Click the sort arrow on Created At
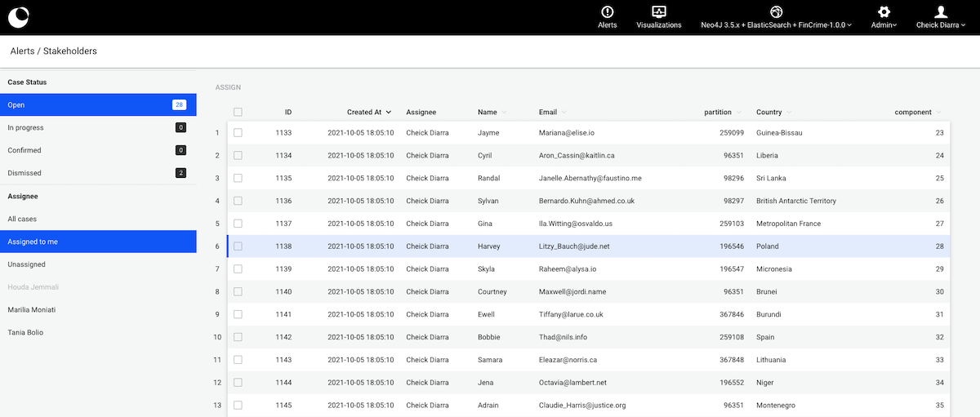 (389, 113)
